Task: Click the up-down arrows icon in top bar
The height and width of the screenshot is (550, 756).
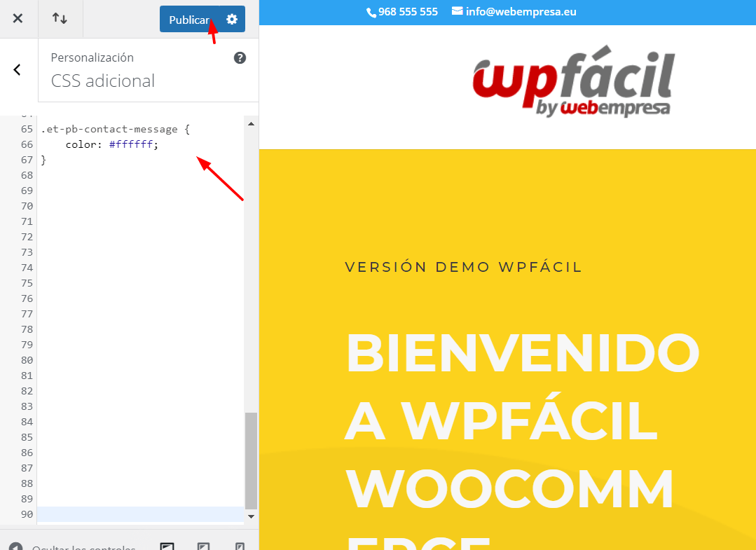Action: 60,18
